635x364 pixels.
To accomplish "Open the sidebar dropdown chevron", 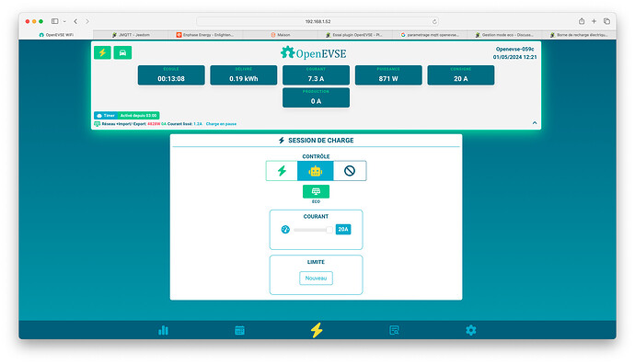I will pyautogui.click(x=64, y=21).
